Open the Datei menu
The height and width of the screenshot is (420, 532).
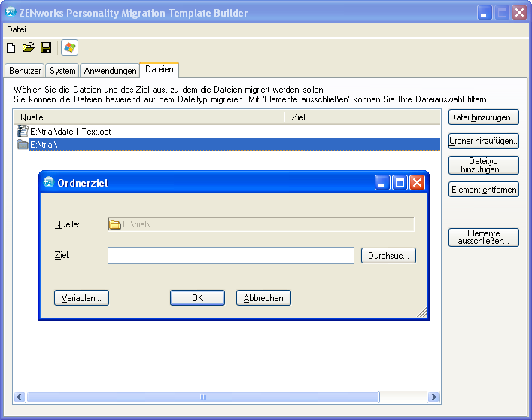pyautogui.click(x=17, y=29)
